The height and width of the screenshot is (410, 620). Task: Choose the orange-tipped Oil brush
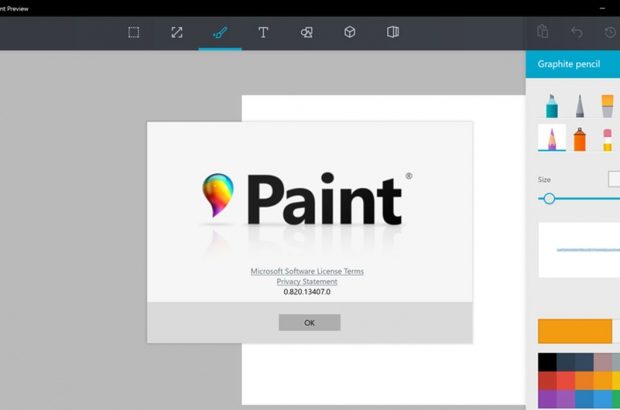pos(607,106)
